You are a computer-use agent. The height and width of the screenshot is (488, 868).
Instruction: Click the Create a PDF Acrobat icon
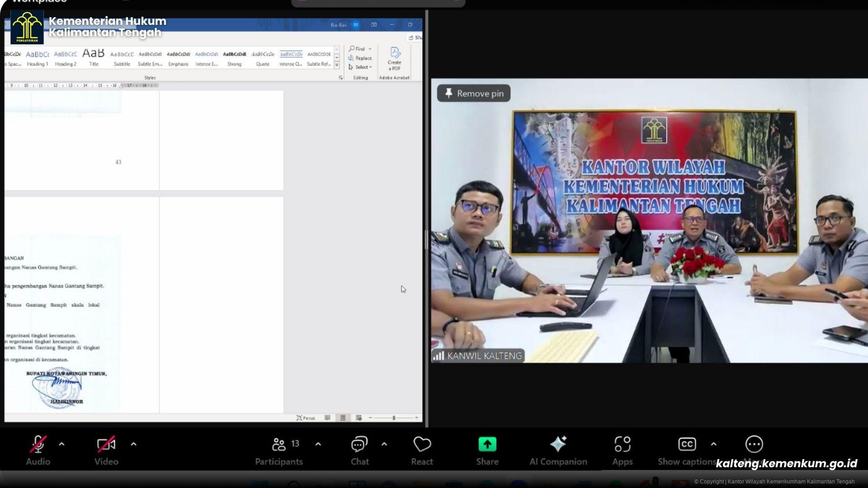(394, 59)
